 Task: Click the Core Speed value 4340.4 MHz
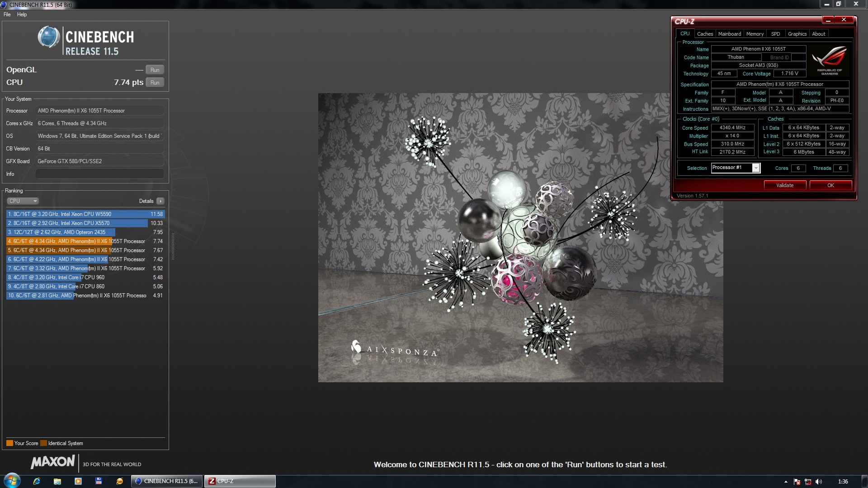[x=732, y=128]
